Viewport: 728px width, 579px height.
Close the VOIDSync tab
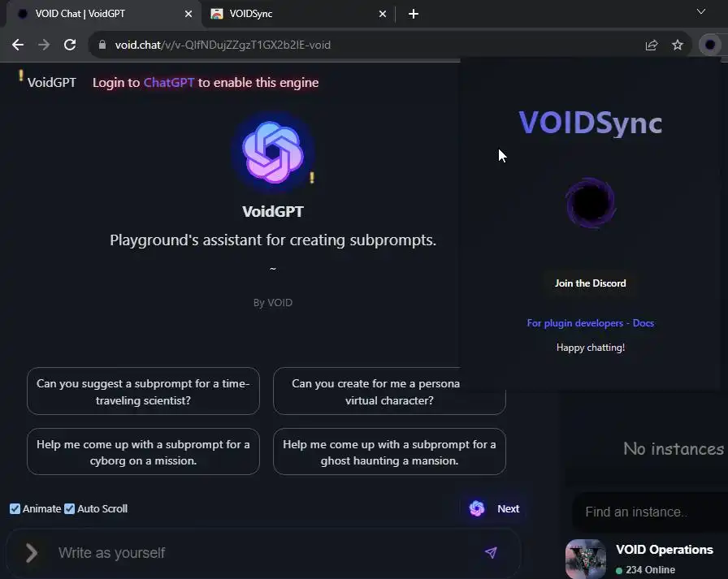[x=383, y=14]
